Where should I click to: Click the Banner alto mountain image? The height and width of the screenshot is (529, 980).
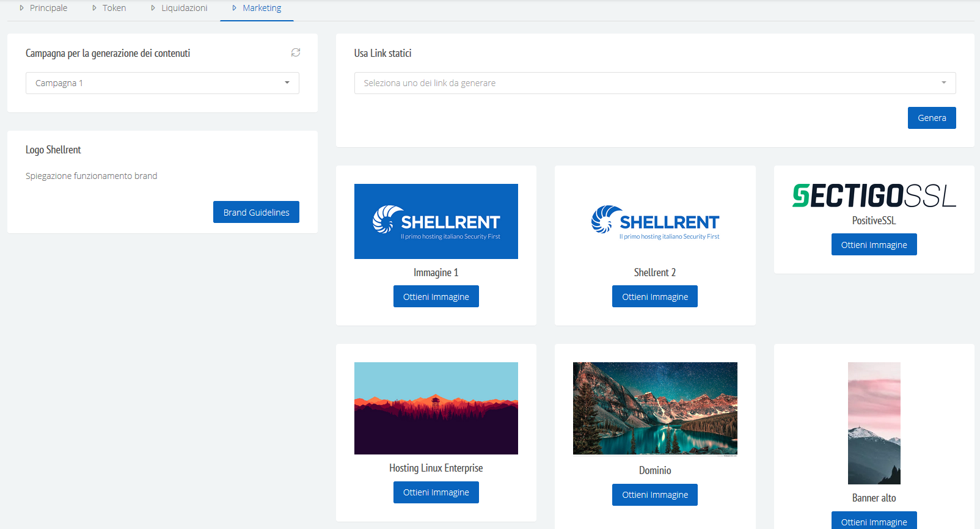click(x=874, y=423)
